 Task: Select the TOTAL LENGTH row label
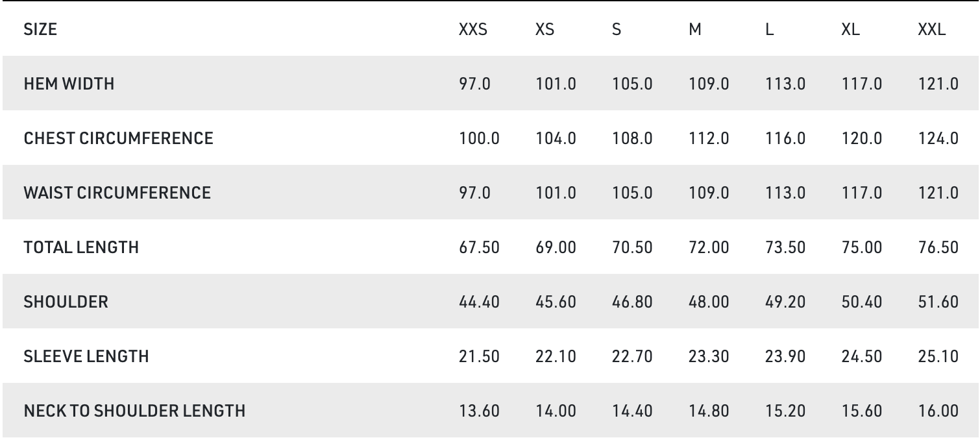pos(81,247)
